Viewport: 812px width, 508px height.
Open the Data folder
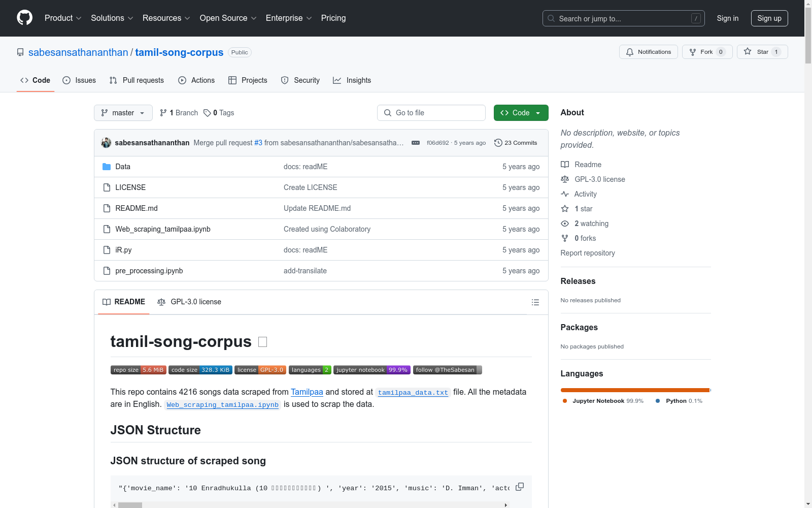123,167
